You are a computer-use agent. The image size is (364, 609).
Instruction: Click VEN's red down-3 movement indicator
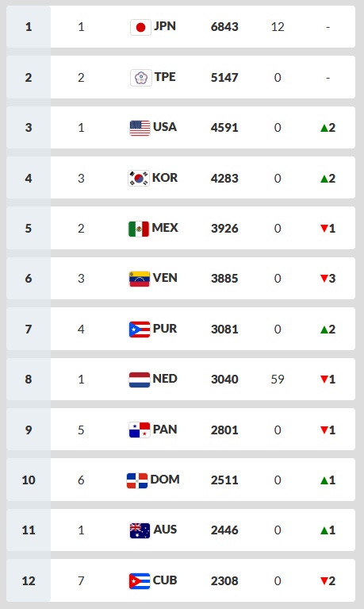328,279
